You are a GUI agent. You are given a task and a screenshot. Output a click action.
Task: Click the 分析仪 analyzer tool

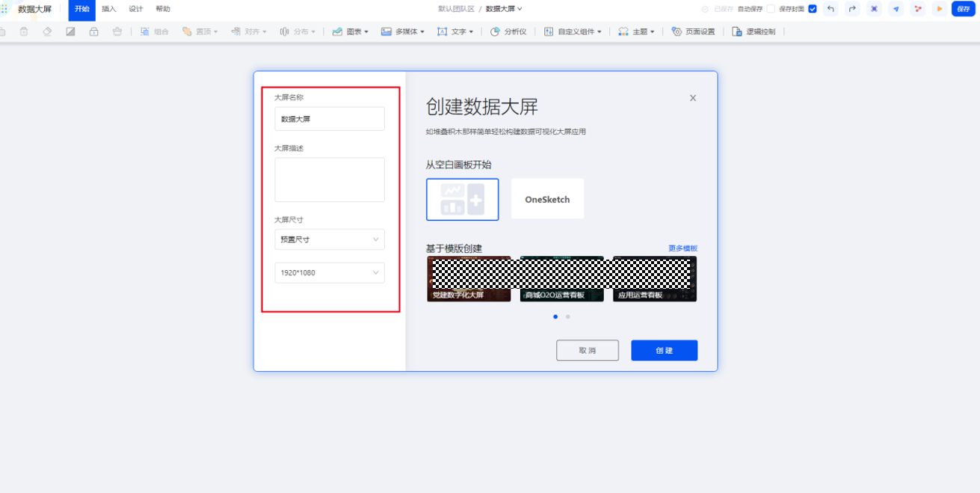point(508,31)
